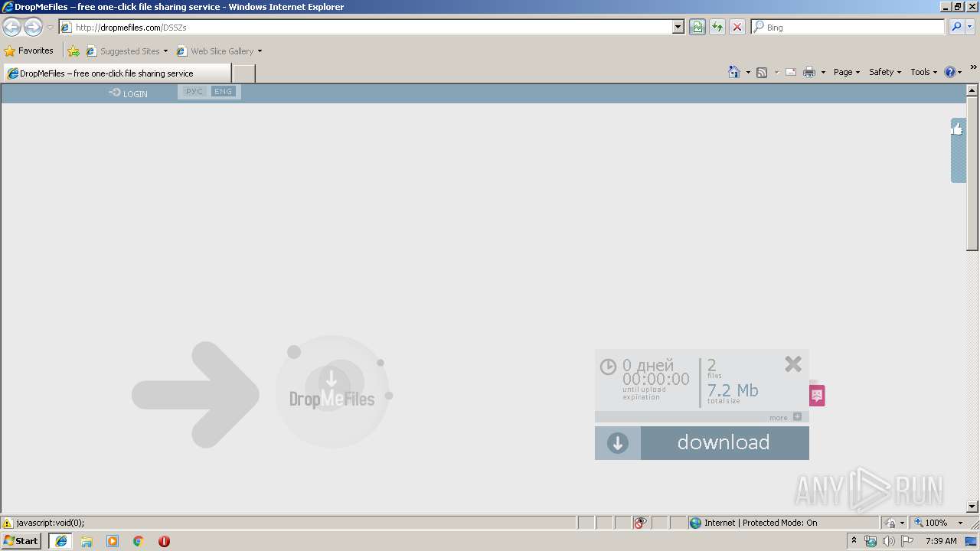The image size is (980, 551).
Task: Click the '7.2 Mb' total size text
Action: [x=733, y=390]
